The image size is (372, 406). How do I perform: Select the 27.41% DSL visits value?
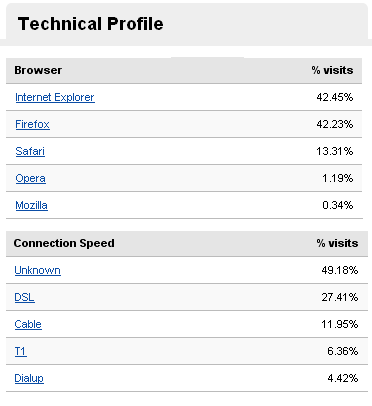pyautogui.click(x=340, y=297)
